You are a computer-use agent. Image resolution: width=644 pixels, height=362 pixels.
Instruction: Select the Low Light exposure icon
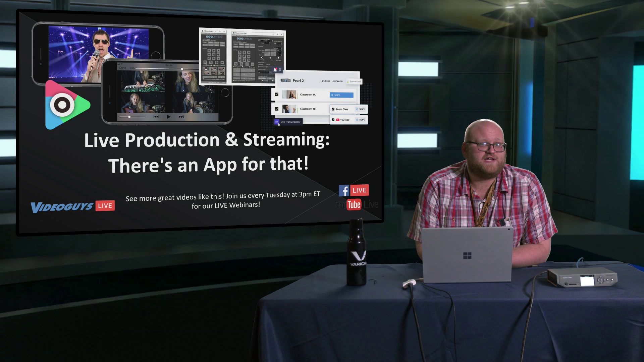click(262, 57)
